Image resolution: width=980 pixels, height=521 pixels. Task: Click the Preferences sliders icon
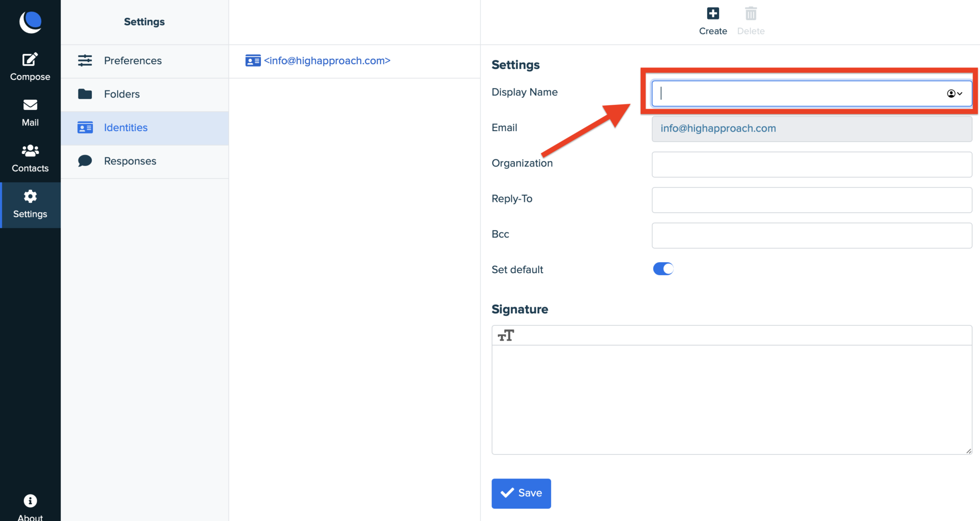click(85, 60)
